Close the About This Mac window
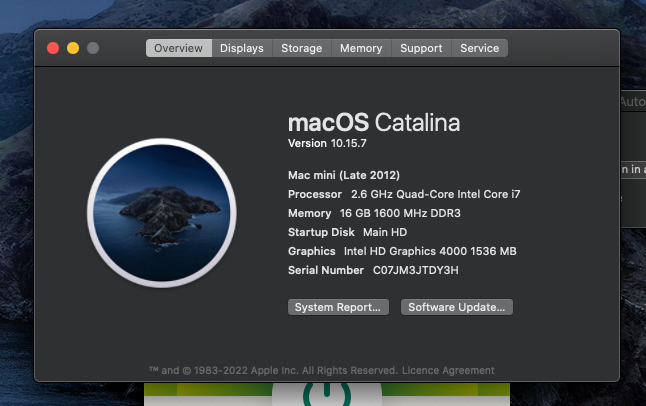646x406 pixels. (53, 48)
